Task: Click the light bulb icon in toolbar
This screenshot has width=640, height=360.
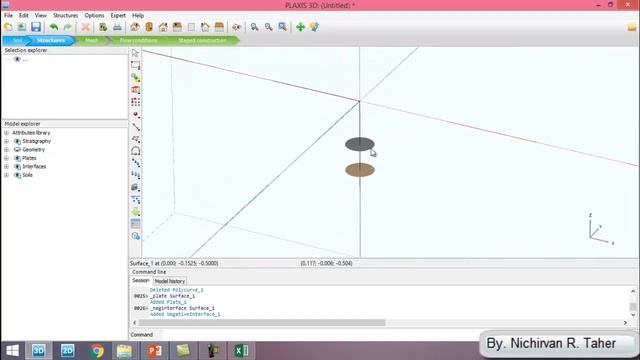Action: 314,27
